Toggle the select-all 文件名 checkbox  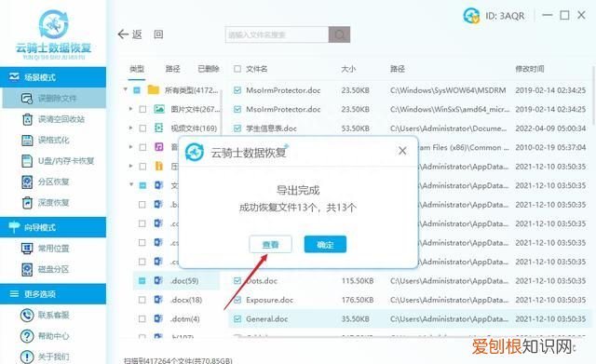(237, 69)
